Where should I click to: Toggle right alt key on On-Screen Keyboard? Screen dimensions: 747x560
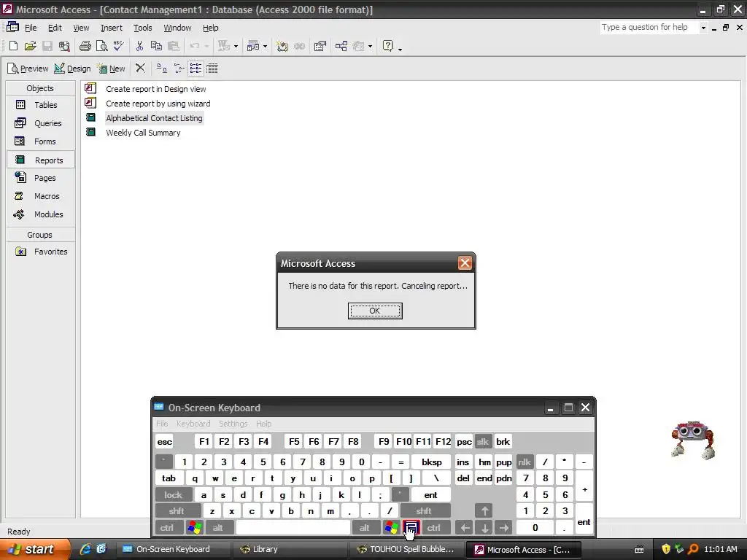point(365,528)
